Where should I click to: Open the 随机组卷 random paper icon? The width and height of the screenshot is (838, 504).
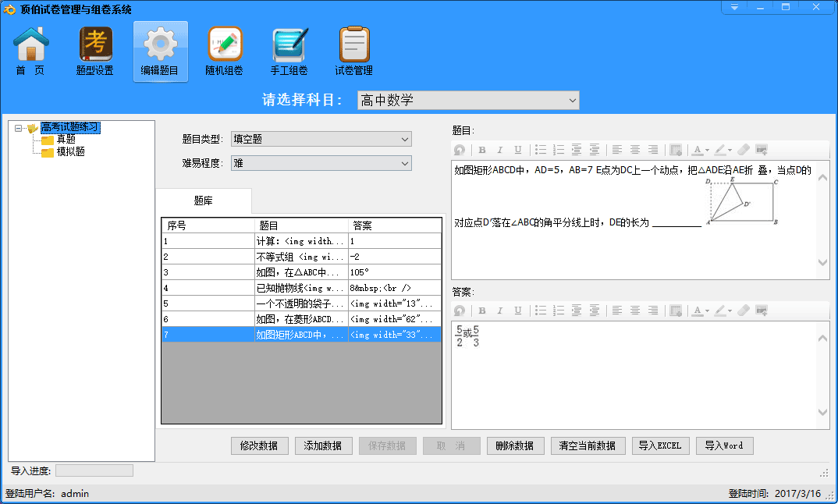point(224,51)
